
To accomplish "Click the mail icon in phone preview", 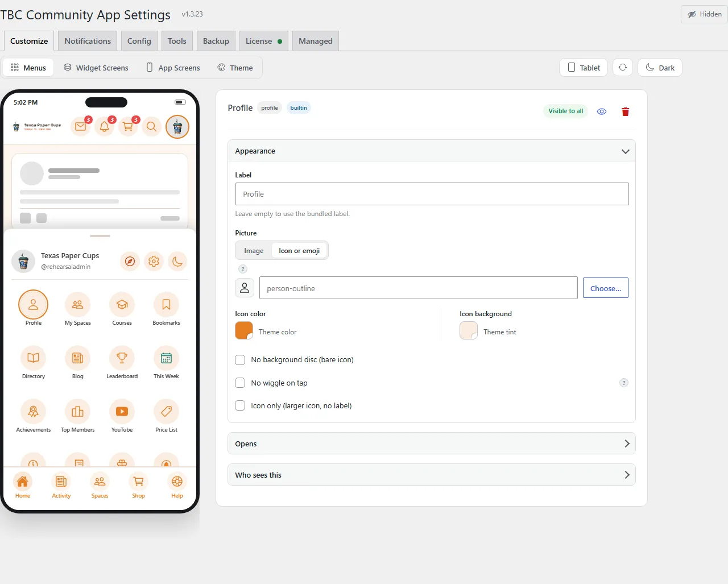I will 81,126.
